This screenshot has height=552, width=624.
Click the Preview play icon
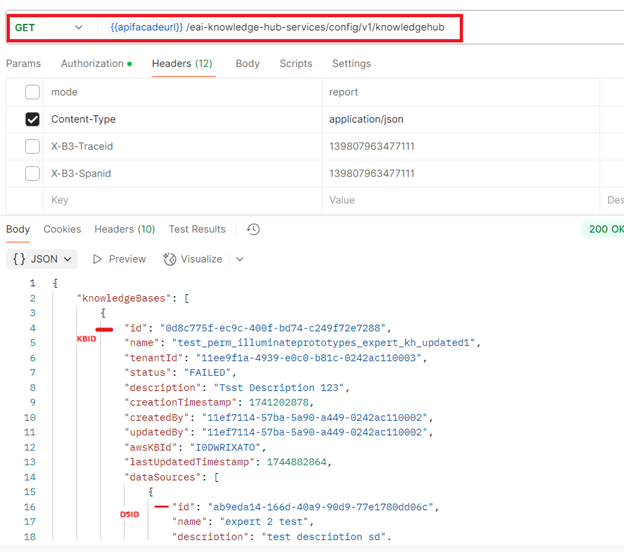click(97, 259)
